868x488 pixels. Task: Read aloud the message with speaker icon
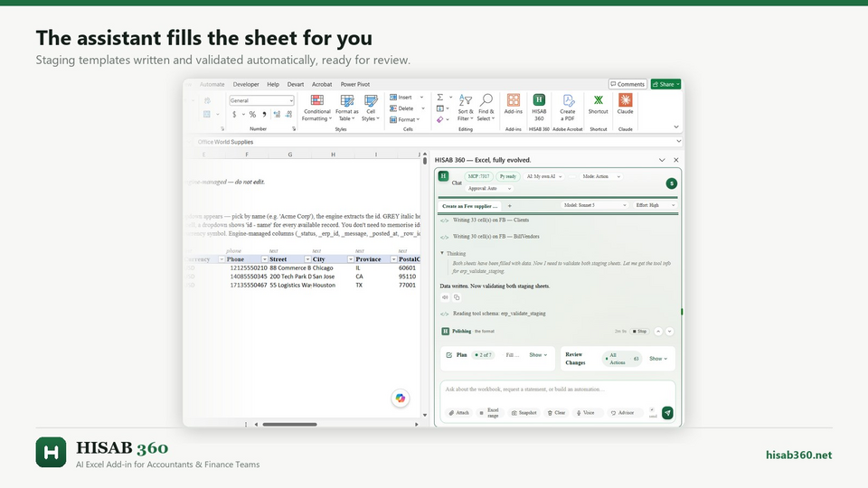(445, 297)
